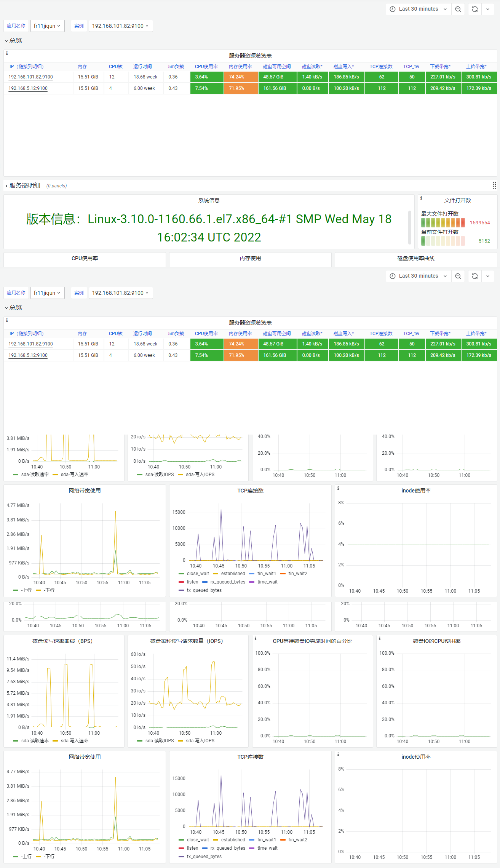Collapse the upper 总览 row
This screenshot has height=868, width=500.
tap(13, 41)
